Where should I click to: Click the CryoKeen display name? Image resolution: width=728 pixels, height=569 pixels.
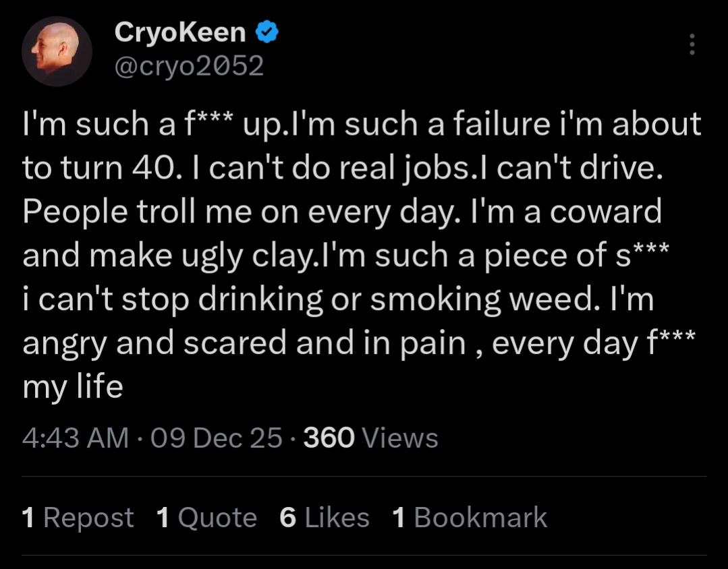[x=179, y=32]
